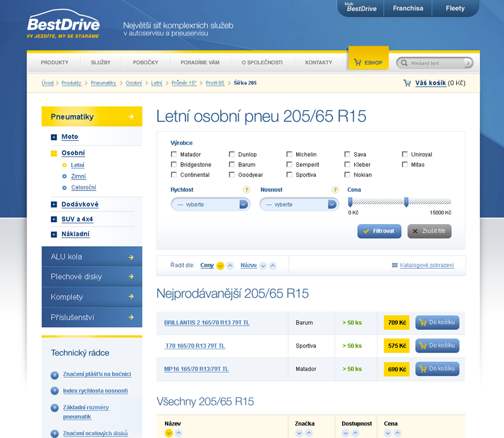Sort table Dostupnost column ascending
504x438 pixels.
355,433
